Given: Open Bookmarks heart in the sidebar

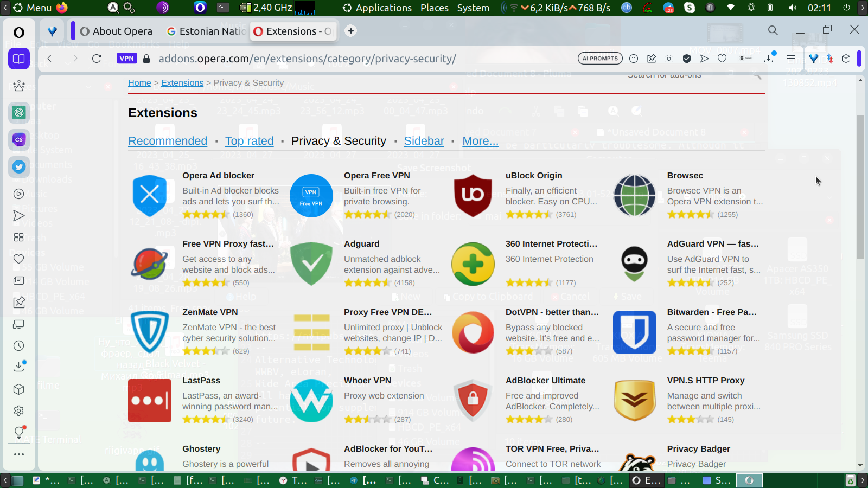Looking at the screenshot, I should click(19, 259).
